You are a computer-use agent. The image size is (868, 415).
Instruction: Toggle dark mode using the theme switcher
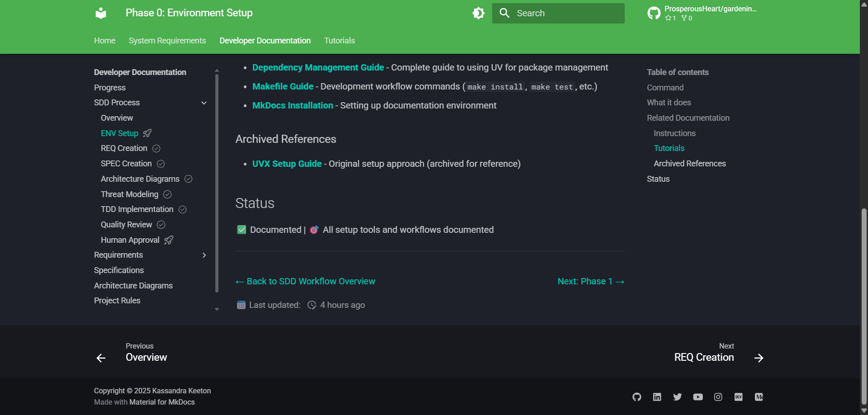tap(478, 13)
